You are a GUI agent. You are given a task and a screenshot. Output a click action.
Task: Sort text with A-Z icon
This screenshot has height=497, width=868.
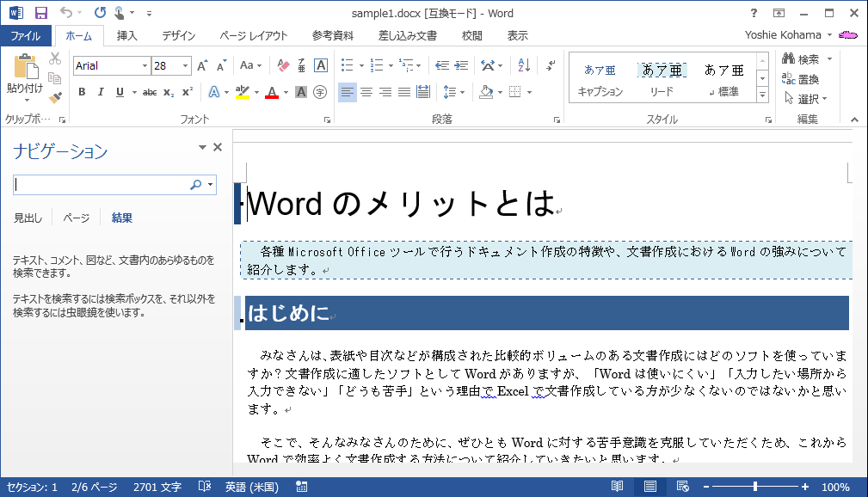524,66
